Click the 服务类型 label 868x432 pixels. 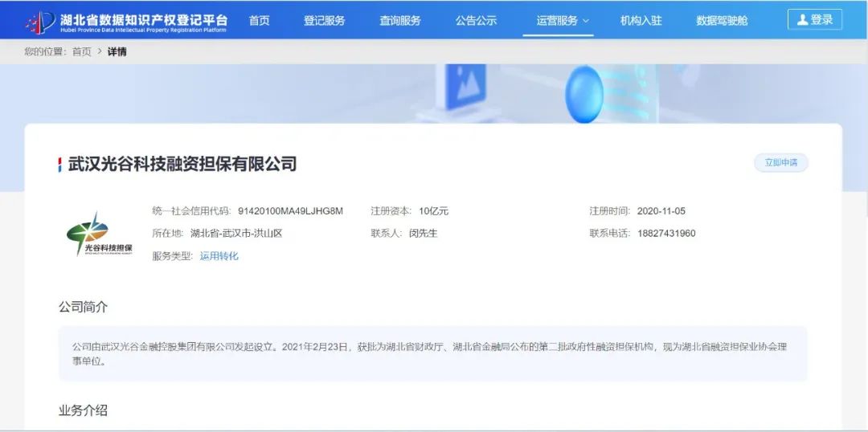(173, 256)
